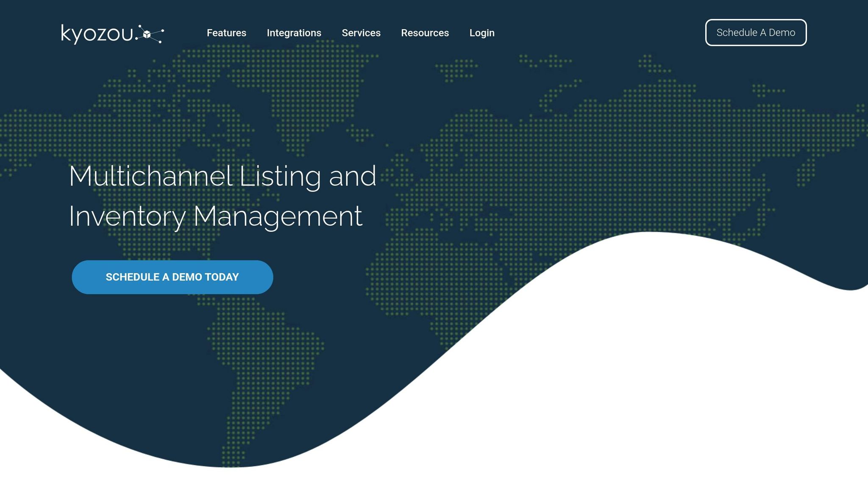Viewport: 868px width, 488px height.
Task: Click the 'Inventory Management' headline line
Action: click(x=215, y=216)
